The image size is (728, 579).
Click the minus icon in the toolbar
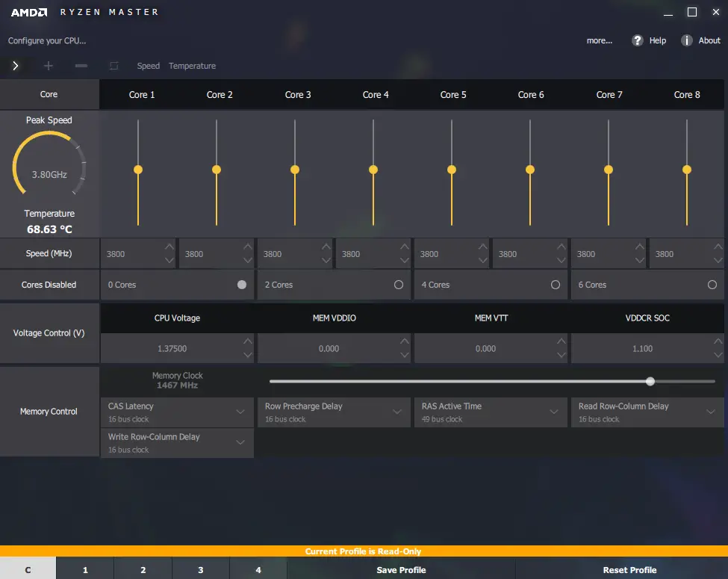pyautogui.click(x=81, y=66)
